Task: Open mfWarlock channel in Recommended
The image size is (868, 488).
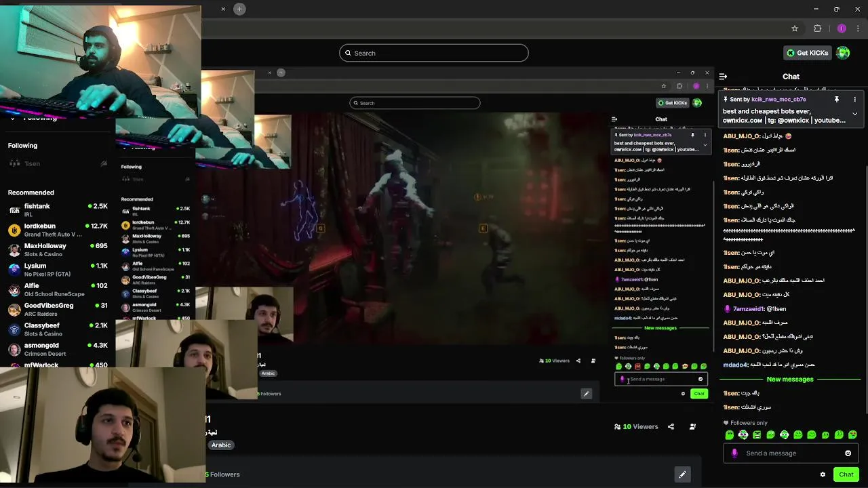Action: pos(58,365)
